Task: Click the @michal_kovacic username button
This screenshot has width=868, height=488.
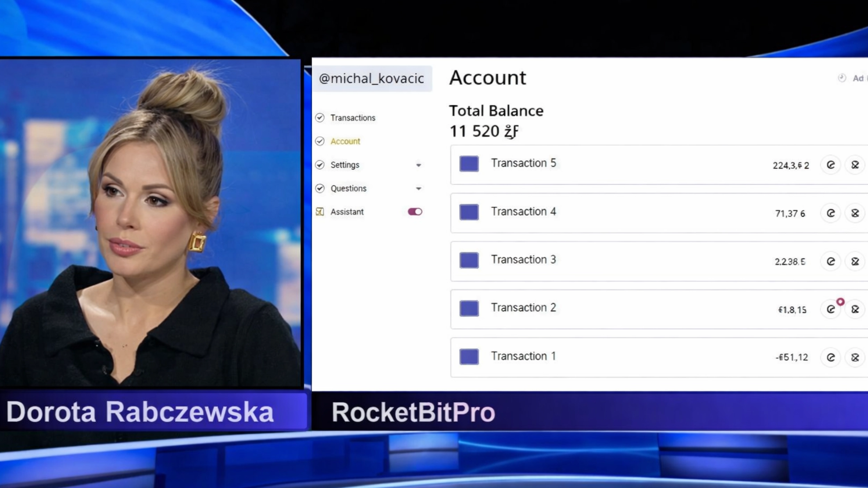Action: point(372,78)
